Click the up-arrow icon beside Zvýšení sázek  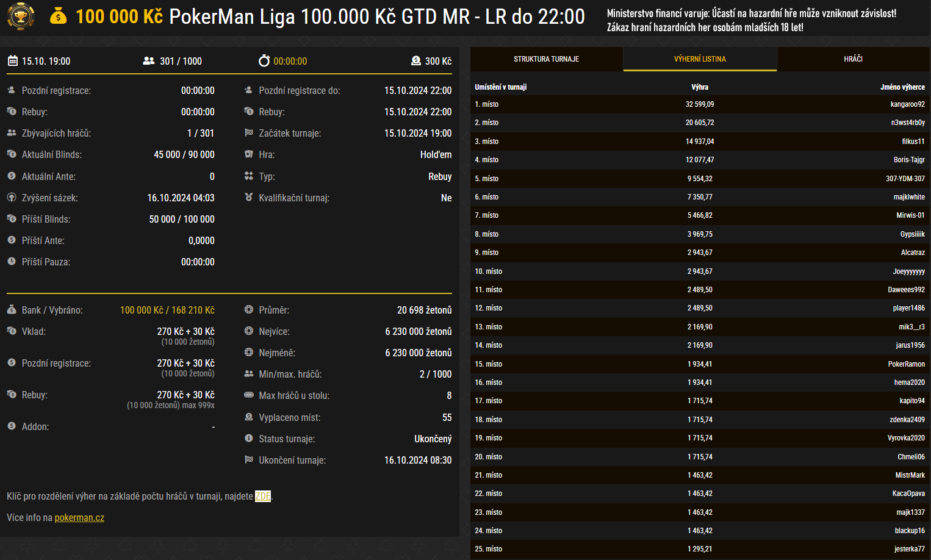(x=10, y=198)
